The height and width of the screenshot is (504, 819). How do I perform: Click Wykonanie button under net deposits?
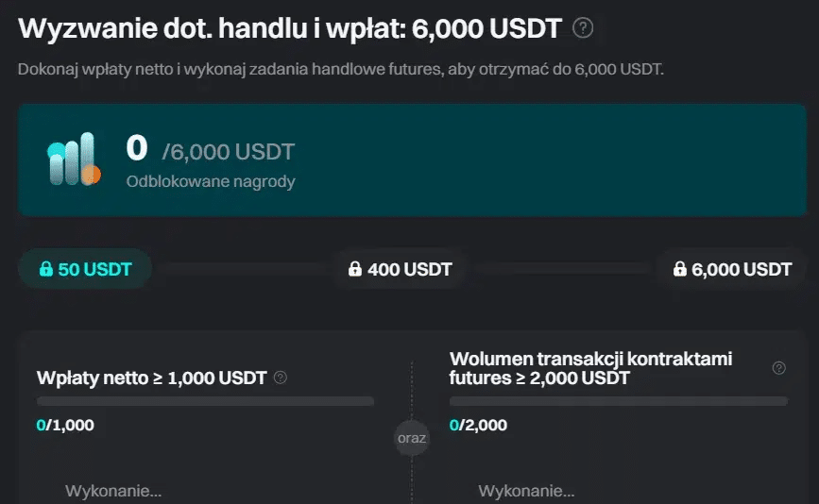(x=113, y=491)
